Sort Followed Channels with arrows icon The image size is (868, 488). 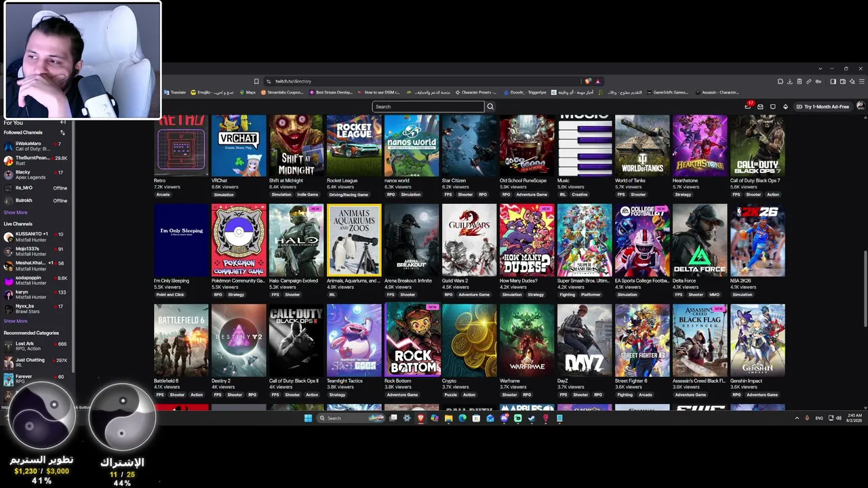pos(63,133)
